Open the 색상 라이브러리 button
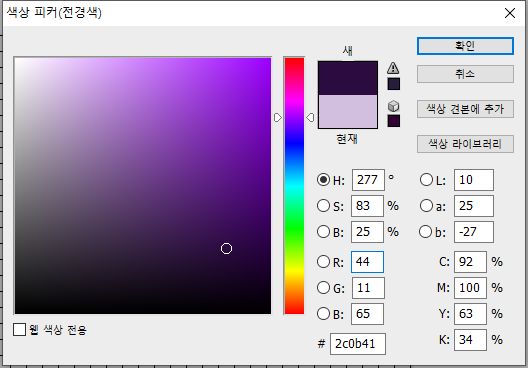The image size is (528, 368). (465, 144)
